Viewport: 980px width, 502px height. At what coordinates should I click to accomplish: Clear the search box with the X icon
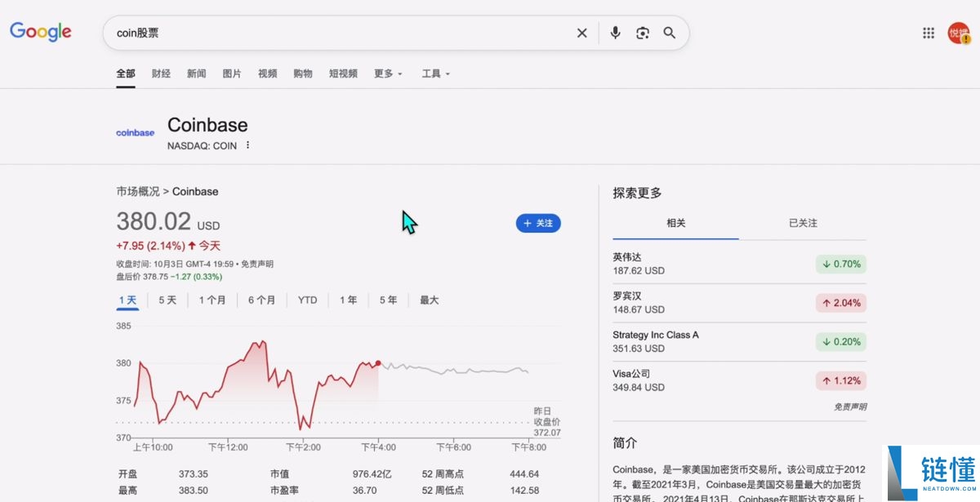[x=581, y=33]
